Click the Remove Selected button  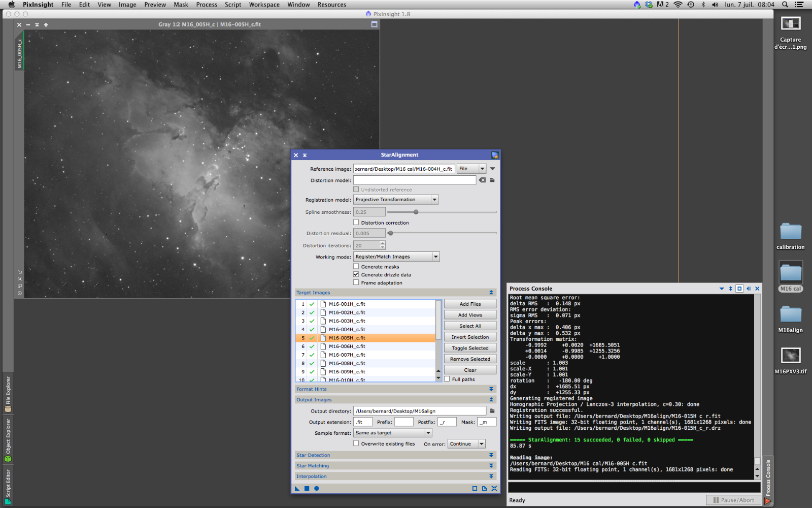tap(470, 359)
